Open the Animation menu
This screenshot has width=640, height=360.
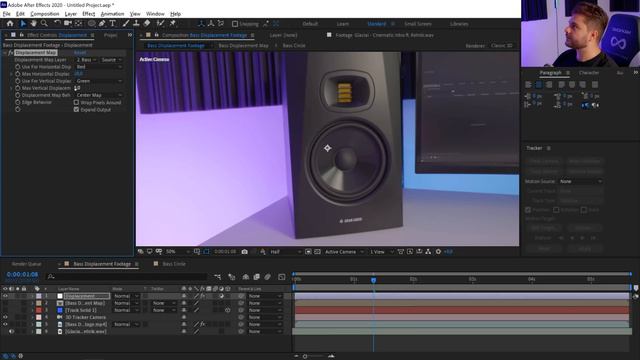[112, 14]
